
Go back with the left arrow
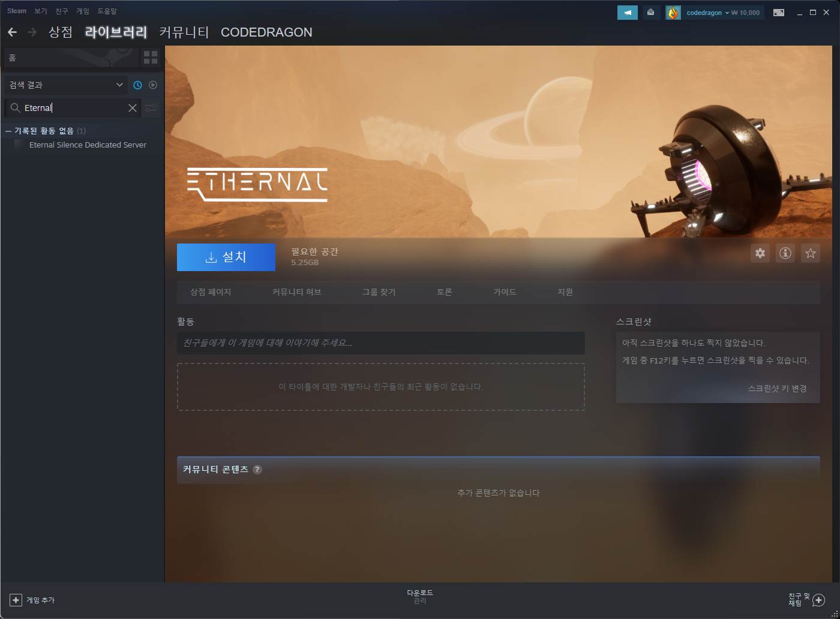point(12,32)
